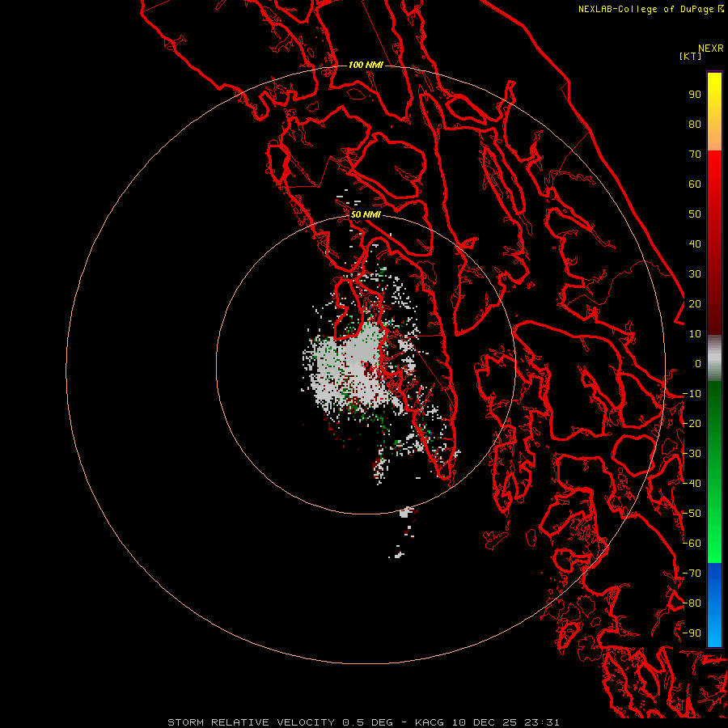This screenshot has width=728, height=728.
Task: Click the -30 value on the velocity scale
Action: click(692, 454)
